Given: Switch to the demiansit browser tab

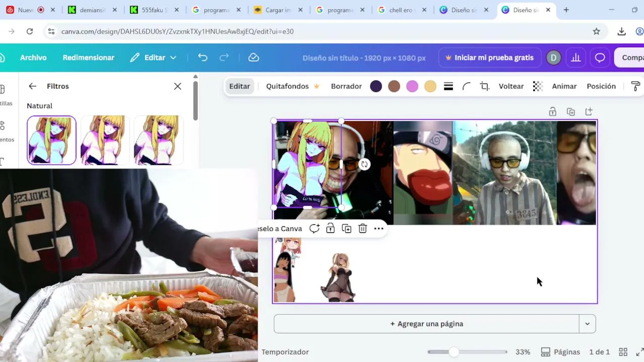Looking at the screenshot, I should tap(93, 10).
